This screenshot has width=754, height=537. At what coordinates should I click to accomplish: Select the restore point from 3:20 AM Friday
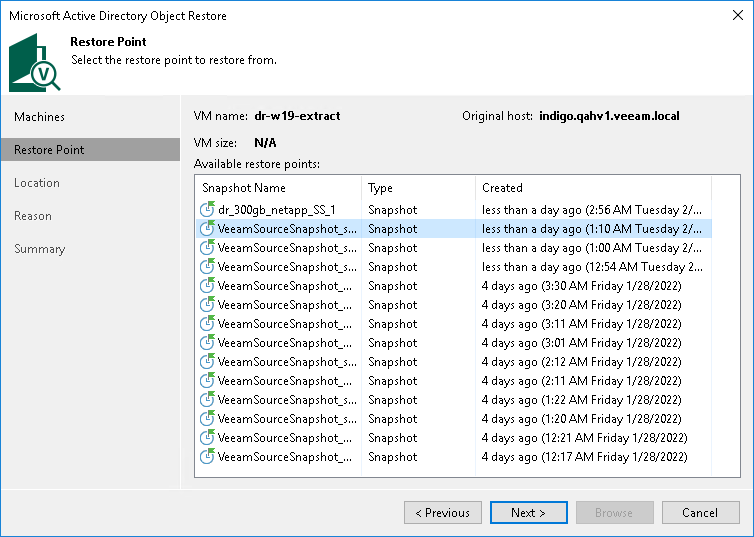pos(450,305)
